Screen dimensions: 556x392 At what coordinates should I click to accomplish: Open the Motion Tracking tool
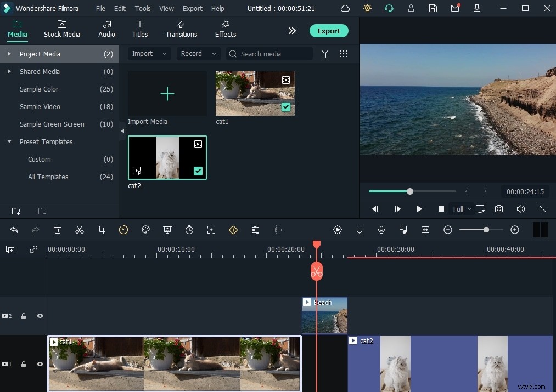211,230
